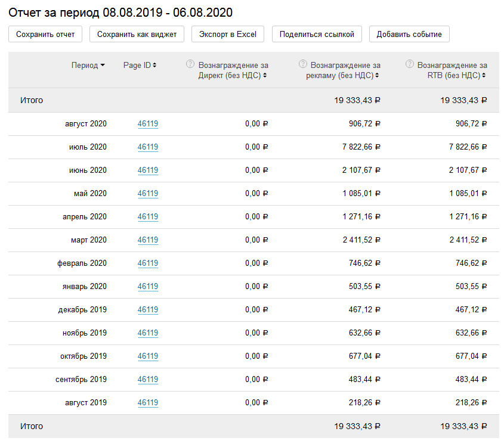This screenshot has width=504, height=444.
Task: Click the top Итого summary row label
Action: 32,101
